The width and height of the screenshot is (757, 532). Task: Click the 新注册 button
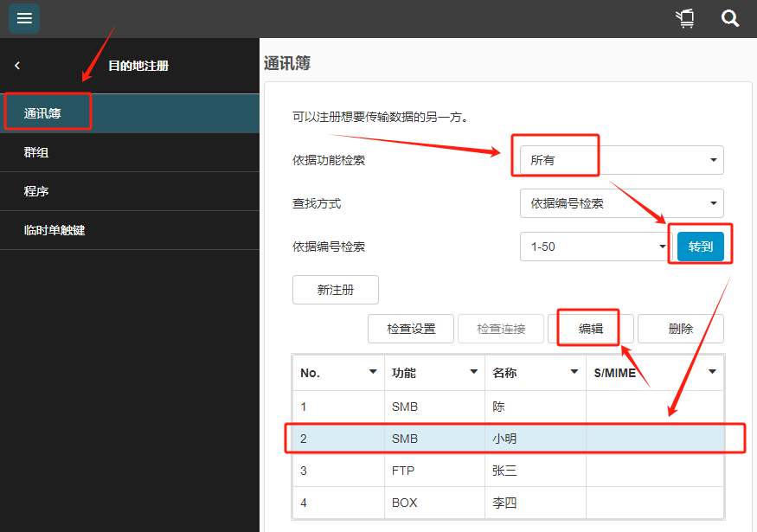(336, 290)
